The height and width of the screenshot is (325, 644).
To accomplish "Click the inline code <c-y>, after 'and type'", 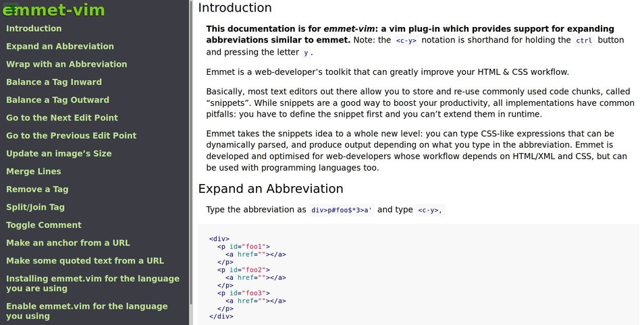I will pyautogui.click(x=429, y=210).
